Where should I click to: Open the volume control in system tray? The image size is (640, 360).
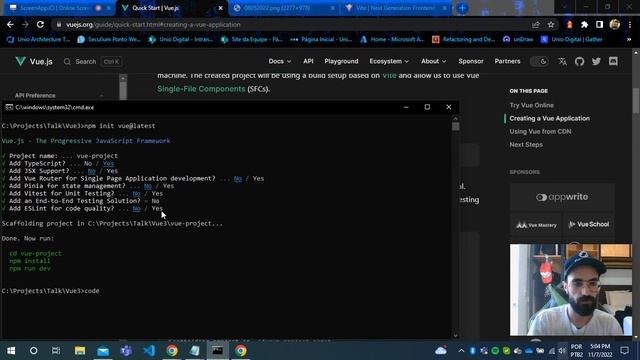pos(562,351)
